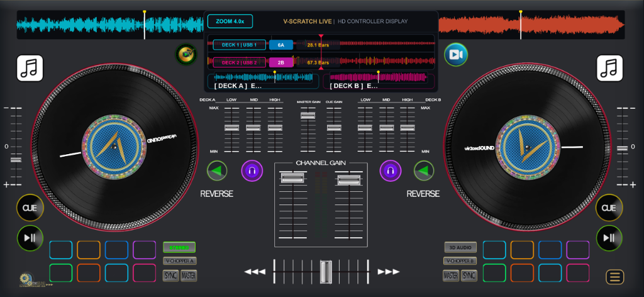Click the ZOOM 4.0x button
This screenshot has width=644, height=297.
click(230, 21)
